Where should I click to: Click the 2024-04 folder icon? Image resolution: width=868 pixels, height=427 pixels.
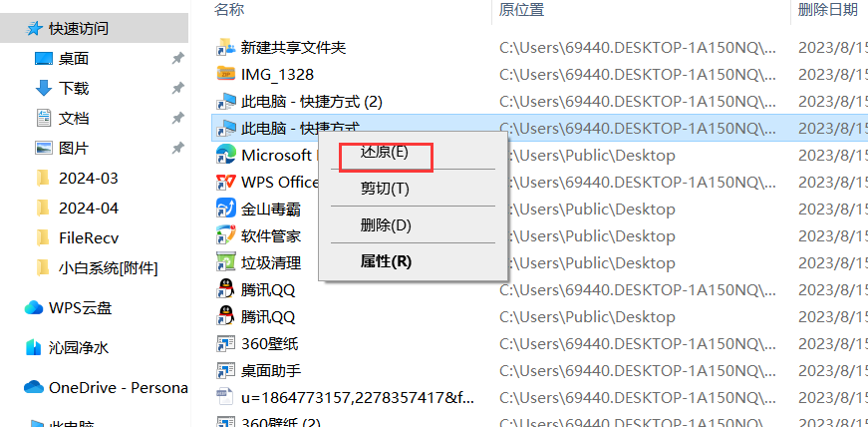point(43,208)
